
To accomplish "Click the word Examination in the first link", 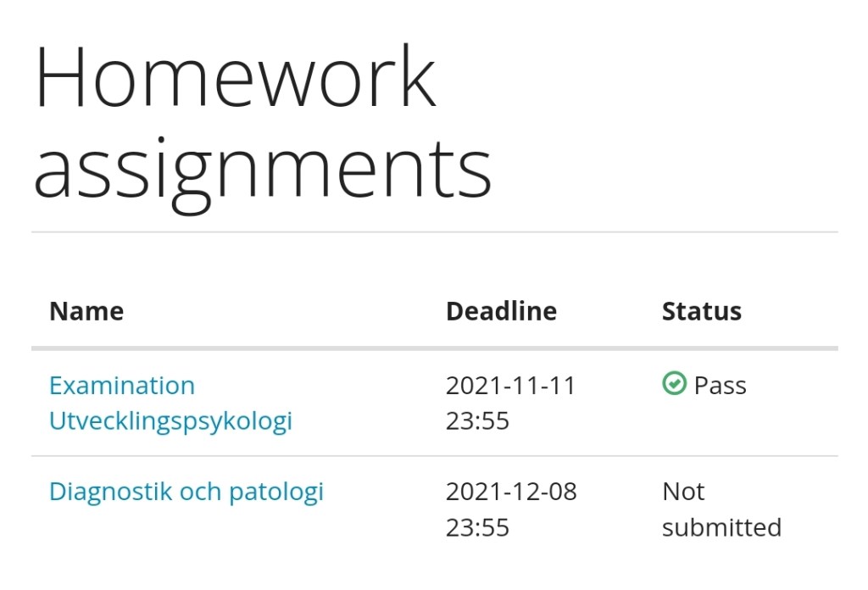I will coord(122,386).
